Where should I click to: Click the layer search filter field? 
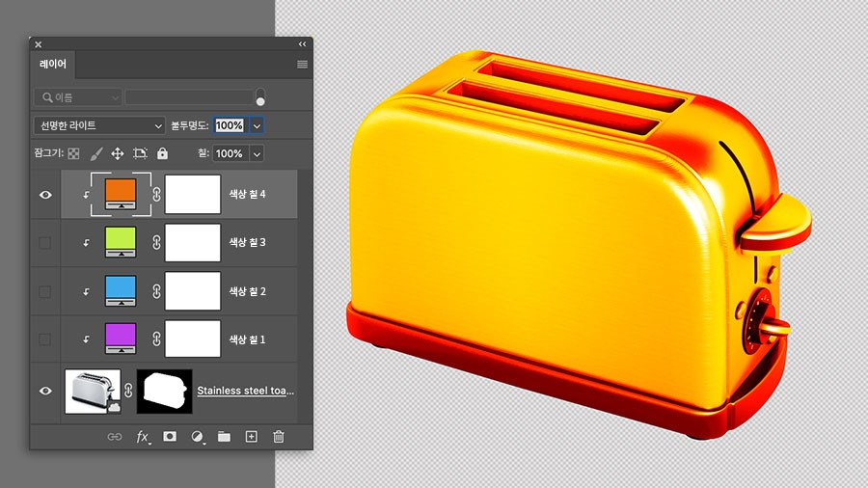[x=189, y=97]
